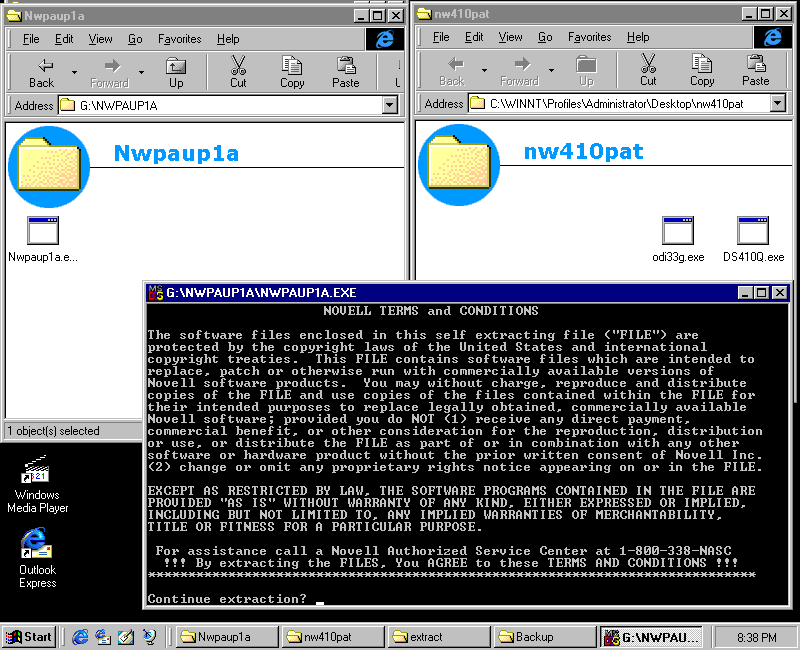Click the Internet Explorer logo in the nw410pat window

click(x=773, y=37)
